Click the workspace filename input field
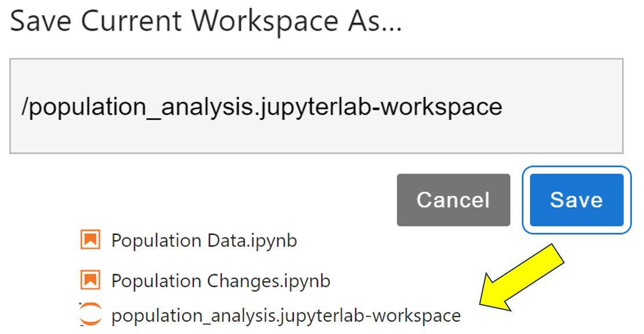The image size is (644, 334). coord(316,105)
